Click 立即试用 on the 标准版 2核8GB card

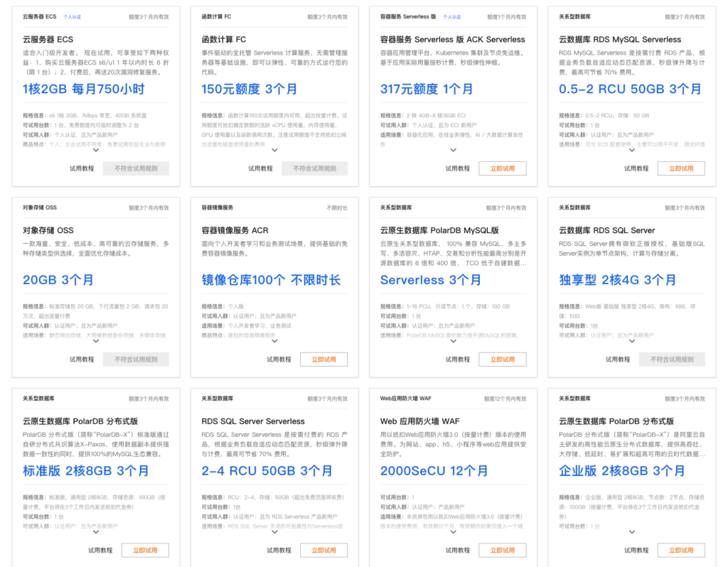coord(145,550)
